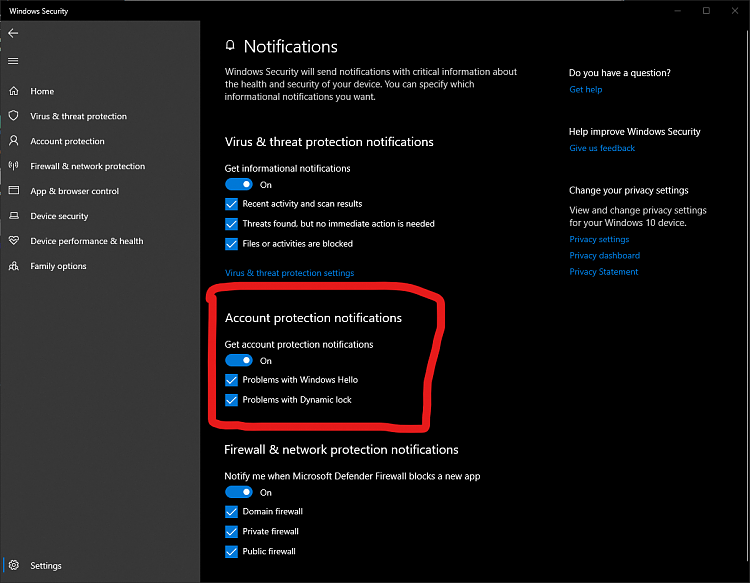Open Privacy Statement link
750x583 pixels.
[603, 272]
